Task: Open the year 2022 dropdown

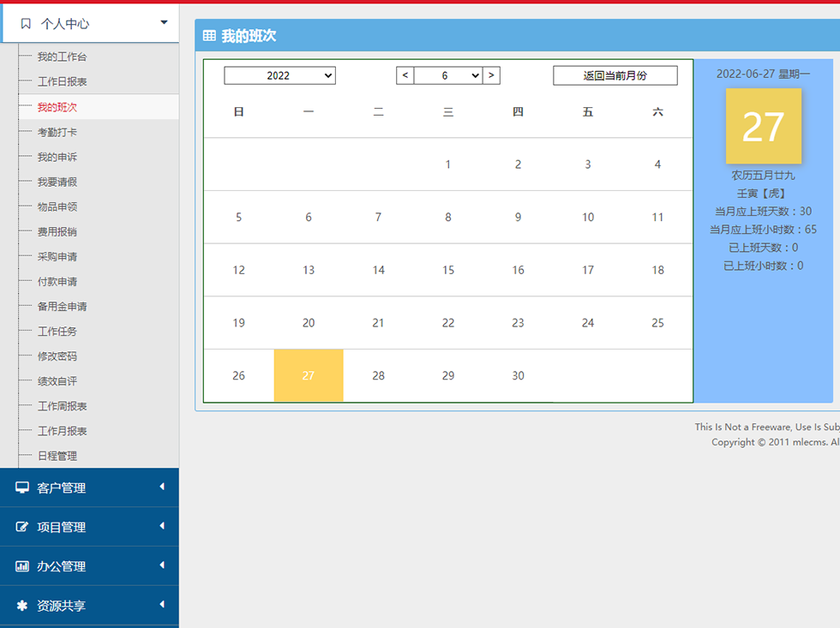Action: tap(279, 75)
